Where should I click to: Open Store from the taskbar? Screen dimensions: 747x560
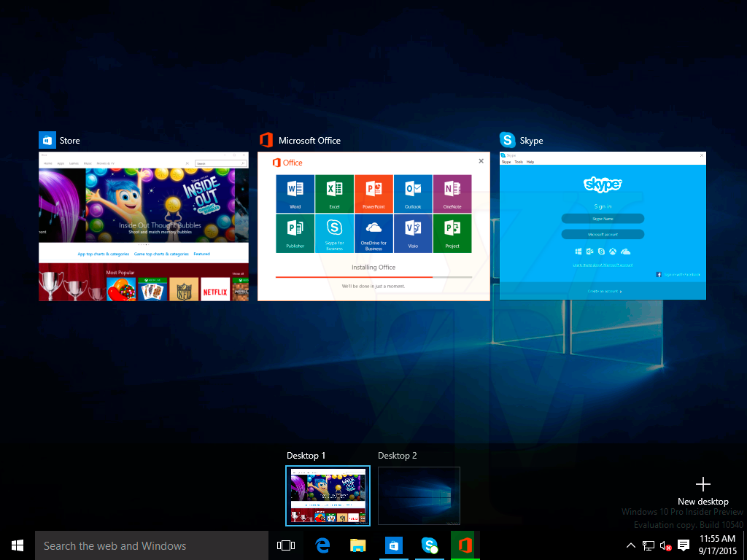click(393, 545)
